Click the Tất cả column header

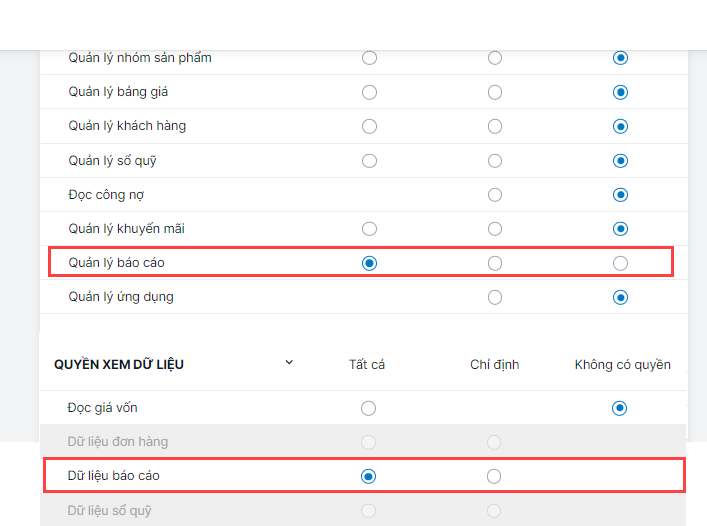click(x=367, y=365)
